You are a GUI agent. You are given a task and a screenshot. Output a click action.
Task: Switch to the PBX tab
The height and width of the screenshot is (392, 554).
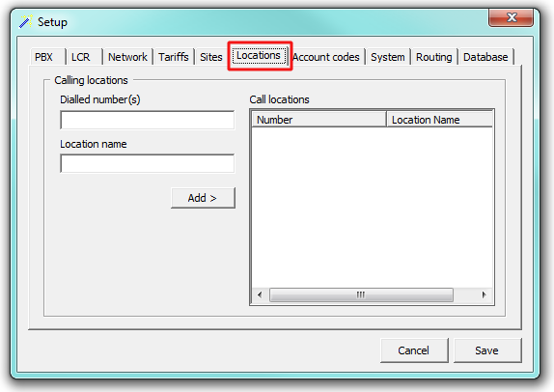43,57
